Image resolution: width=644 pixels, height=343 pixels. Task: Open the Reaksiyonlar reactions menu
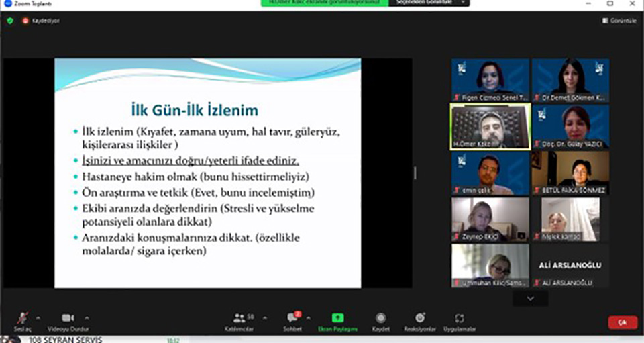coord(420,320)
